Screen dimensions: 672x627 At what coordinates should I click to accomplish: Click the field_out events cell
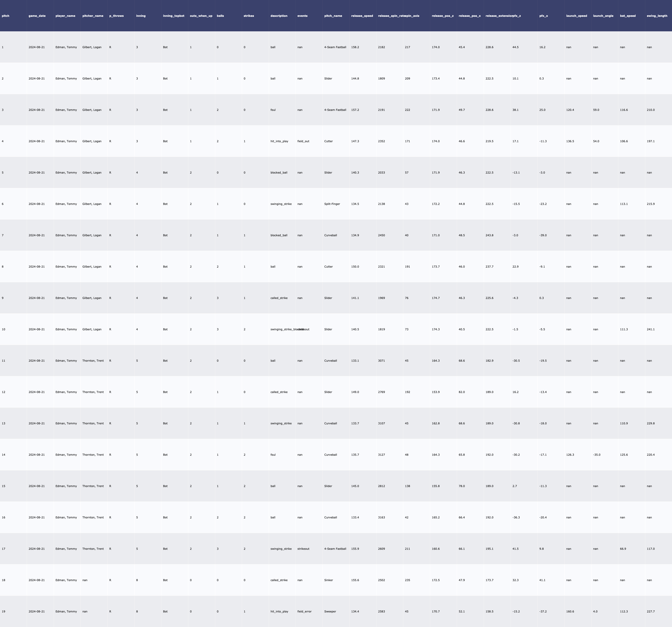(303, 141)
